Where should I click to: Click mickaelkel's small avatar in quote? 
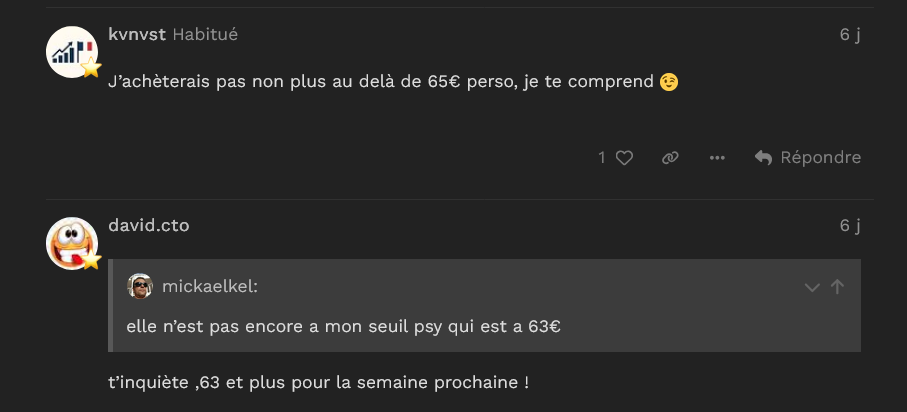coord(140,286)
